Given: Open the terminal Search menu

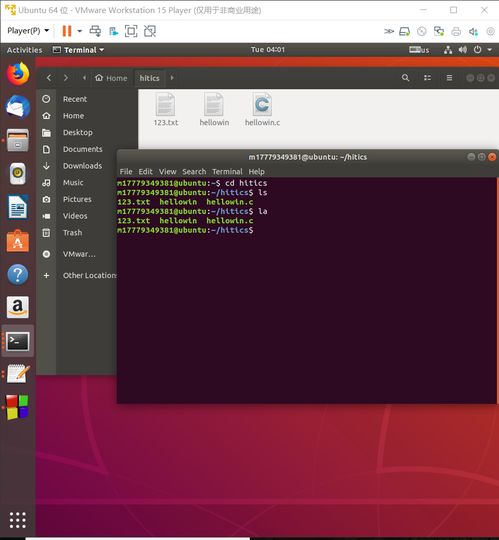Looking at the screenshot, I should [x=194, y=172].
